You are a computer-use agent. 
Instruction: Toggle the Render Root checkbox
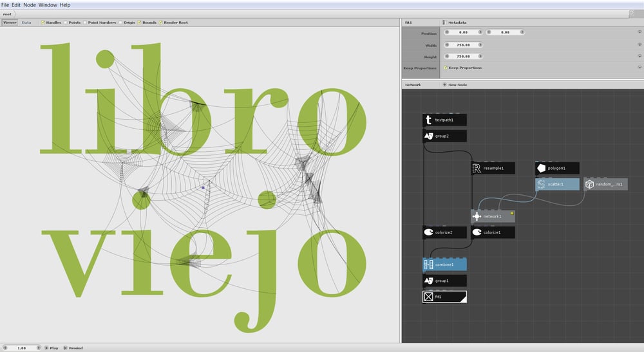160,23
